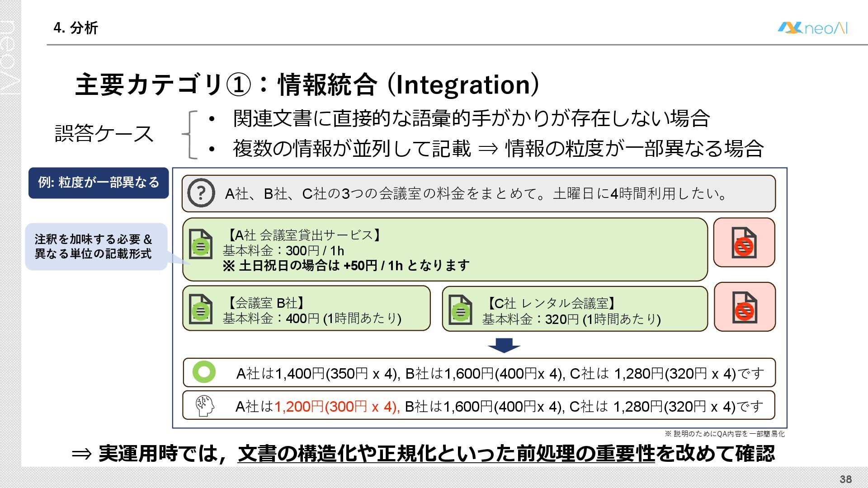Screen dimensions: 868x488
Task: Click the AI head brain icon
Action: click(x=205, y=406)
